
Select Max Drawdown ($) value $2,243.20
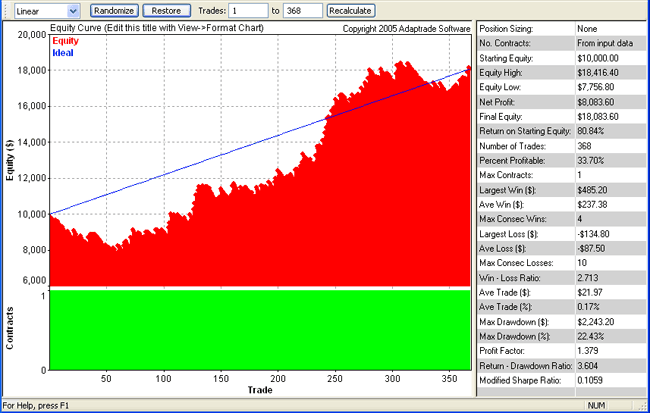(x=595, y=322)
